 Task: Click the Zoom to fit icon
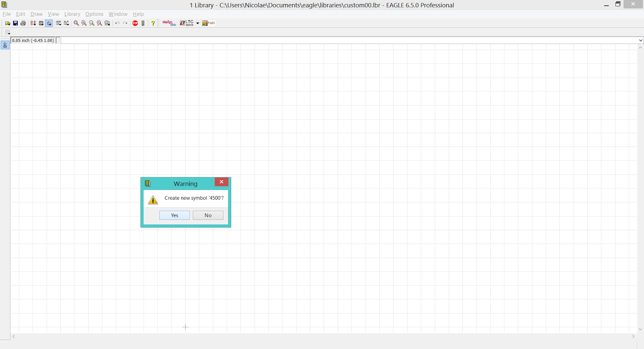[76, 23]
